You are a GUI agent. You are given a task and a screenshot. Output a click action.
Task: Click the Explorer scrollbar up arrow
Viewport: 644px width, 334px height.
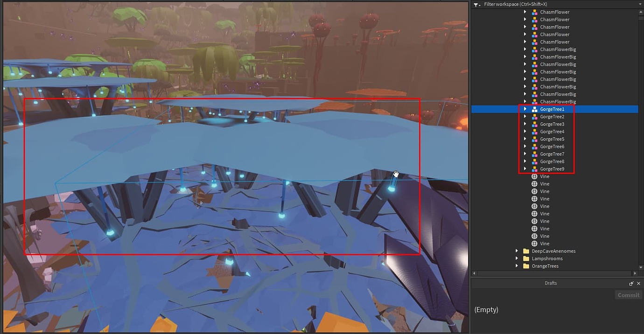click(x=641, y=12)
